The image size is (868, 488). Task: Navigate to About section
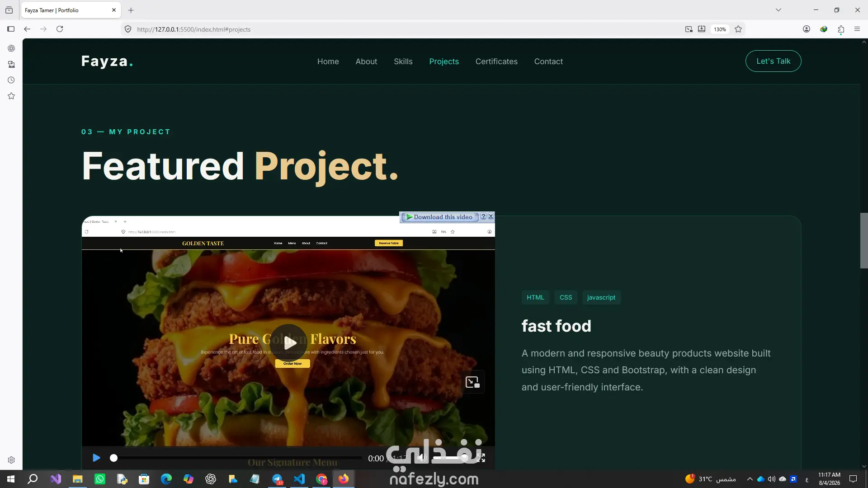[x=366, y=61]
